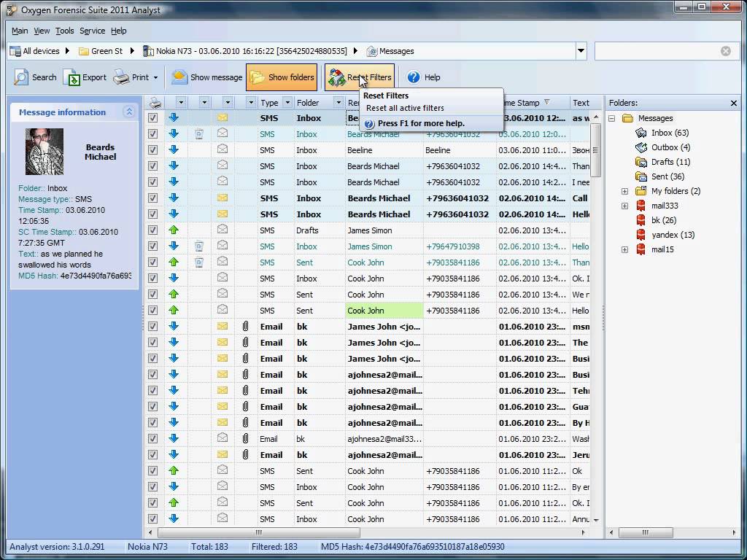Open the Tools menu
Image resolution: width=747 pixels, height=560 pixels.
pyautogui.click(x=65, y=31)
